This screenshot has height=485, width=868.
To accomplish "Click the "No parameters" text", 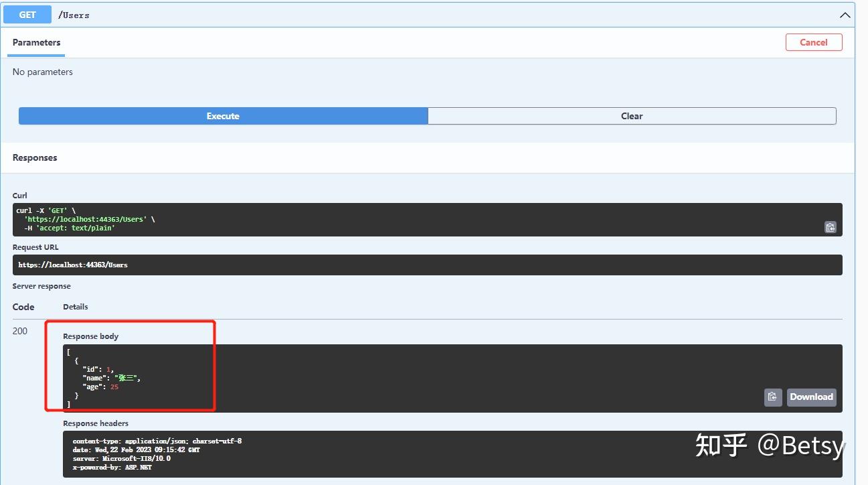I will click(x=43, y=72).
